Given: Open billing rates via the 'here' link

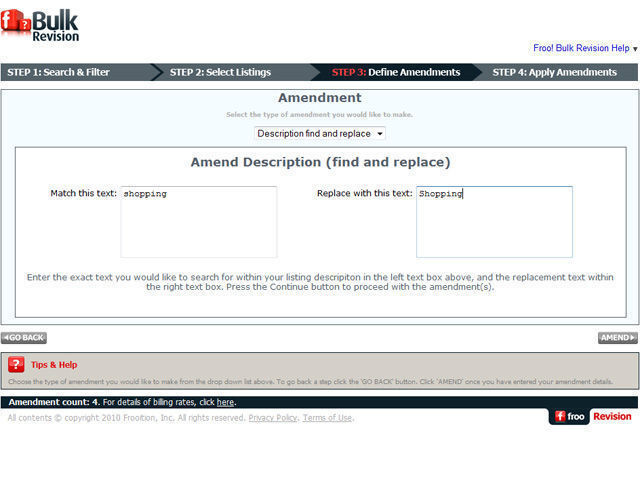Looking at the screenshot, I should tap(225, 402).
